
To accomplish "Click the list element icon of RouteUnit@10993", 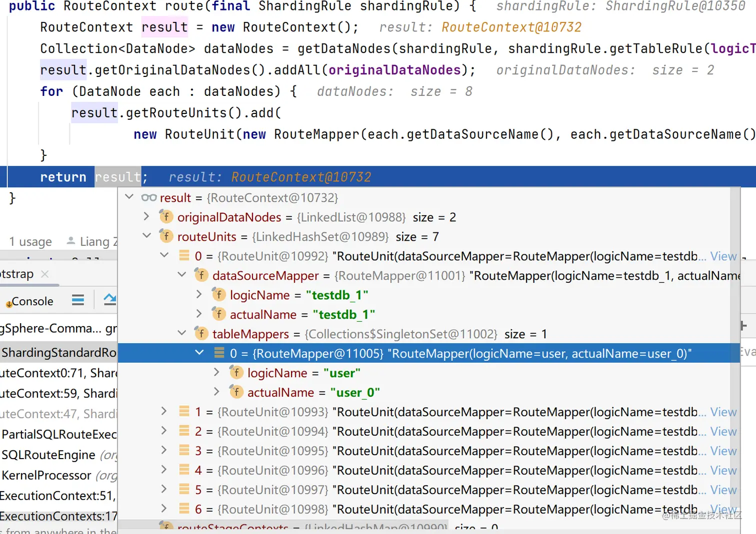I will pyautogui.click(x=184, y=412).
